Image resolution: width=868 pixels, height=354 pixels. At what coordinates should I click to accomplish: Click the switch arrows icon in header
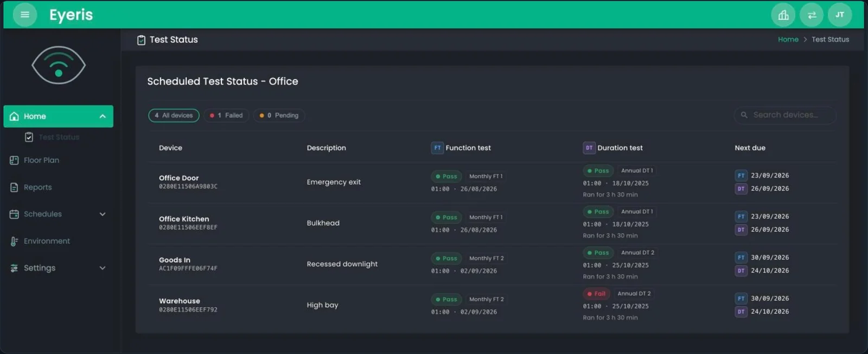pos(812,15)
